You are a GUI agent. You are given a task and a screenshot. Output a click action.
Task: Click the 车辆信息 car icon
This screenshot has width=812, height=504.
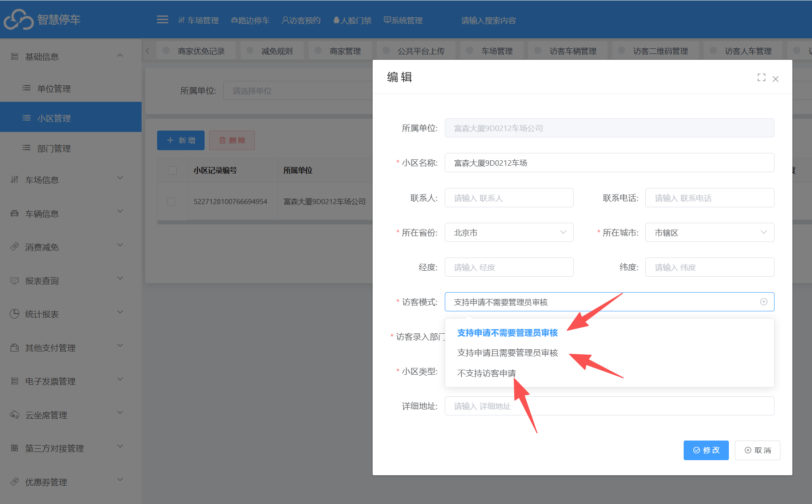click(x=15, y=213)
